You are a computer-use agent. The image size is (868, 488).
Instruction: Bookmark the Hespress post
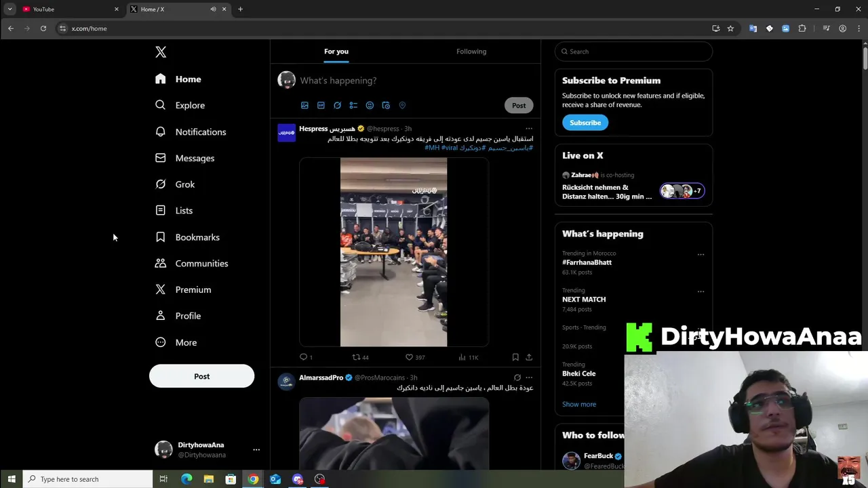(x=515, y=357)
